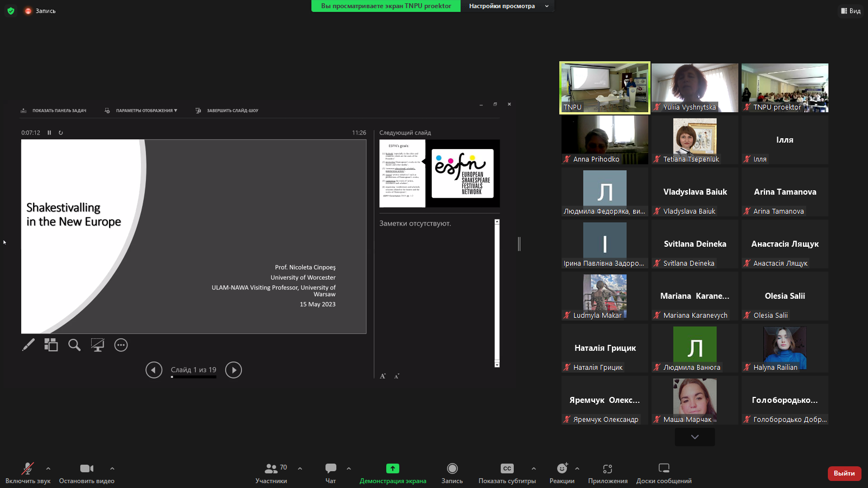Stop video (Остановить видео)

(x=86, y=473)
